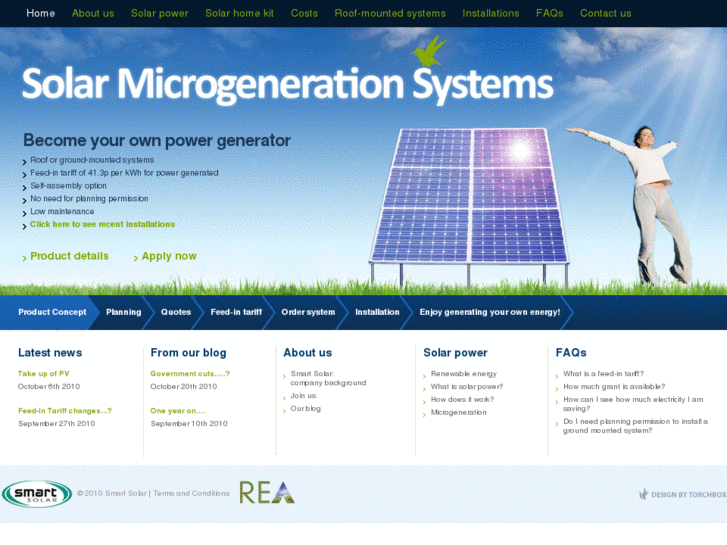Go to About us in top navigation

point(93,13)
